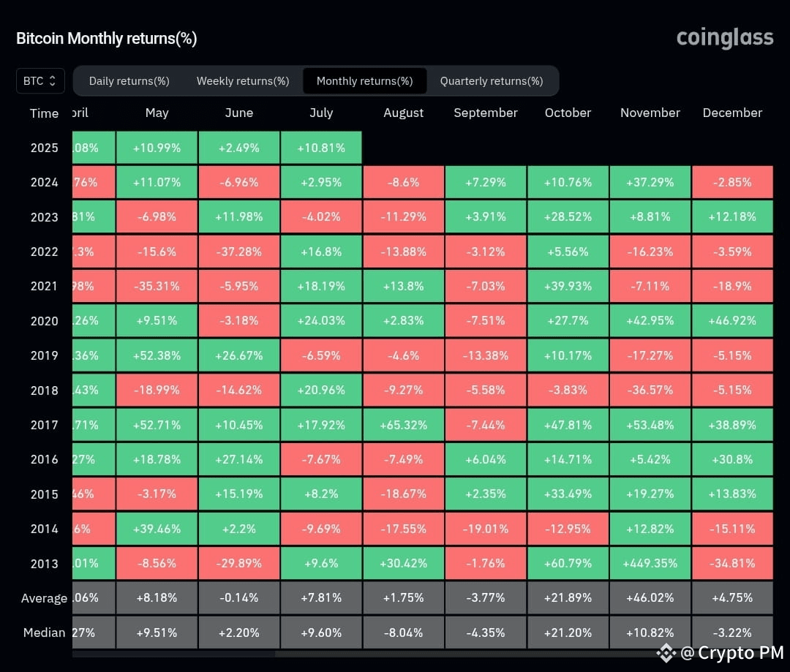The width and height of the screenshot is (790, 672).
Task: Click the Average row label
Action: tap(44, 597)
